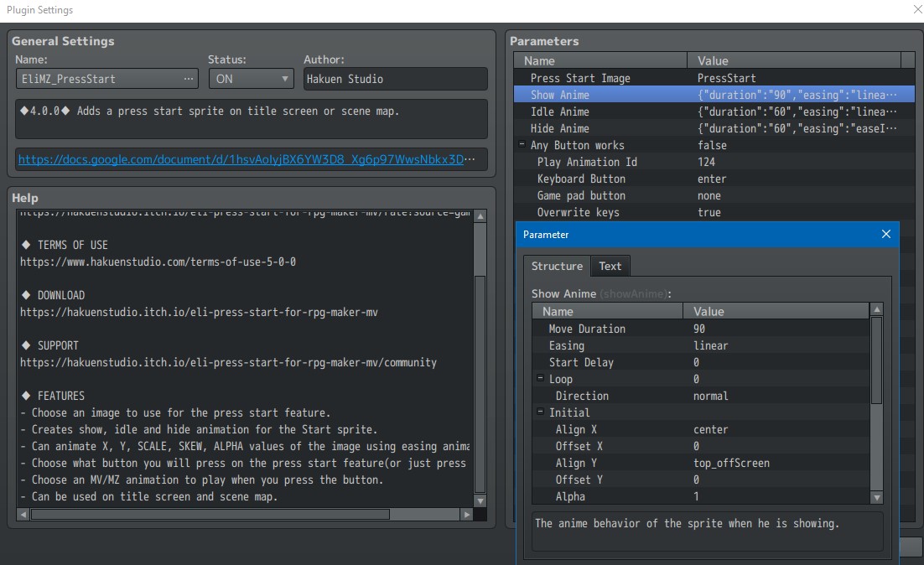Select the Alpha row
The height and width of the screenshot is (565, 924).
click(701, 496)
